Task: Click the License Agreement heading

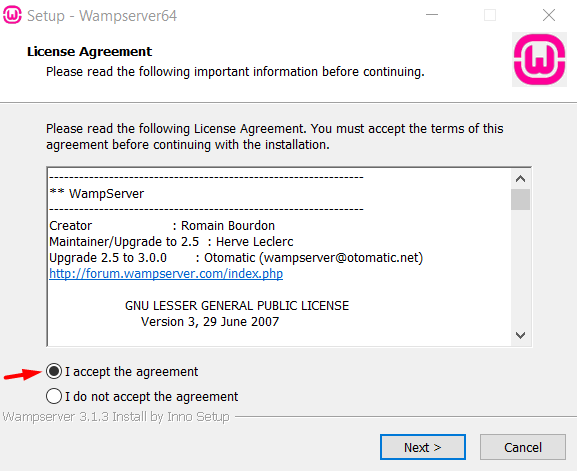Action: click(89, 52)
